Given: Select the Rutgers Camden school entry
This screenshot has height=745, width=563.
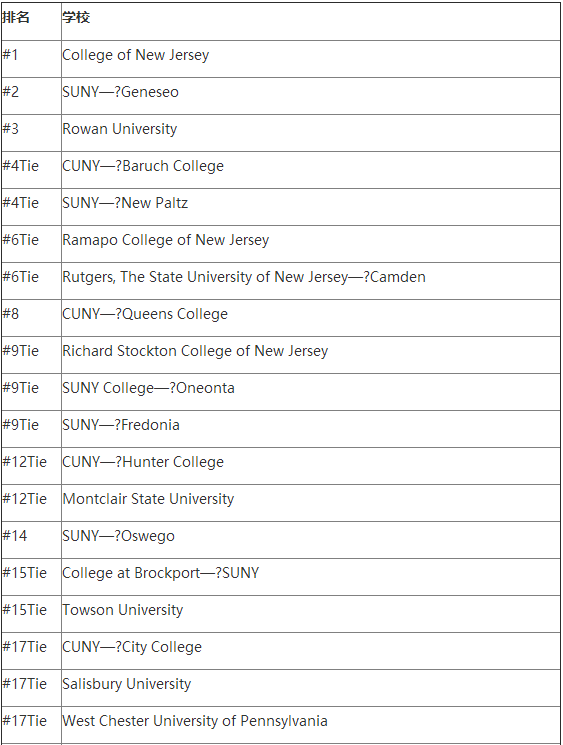Looking at the screenshot, I should [244, 277].
